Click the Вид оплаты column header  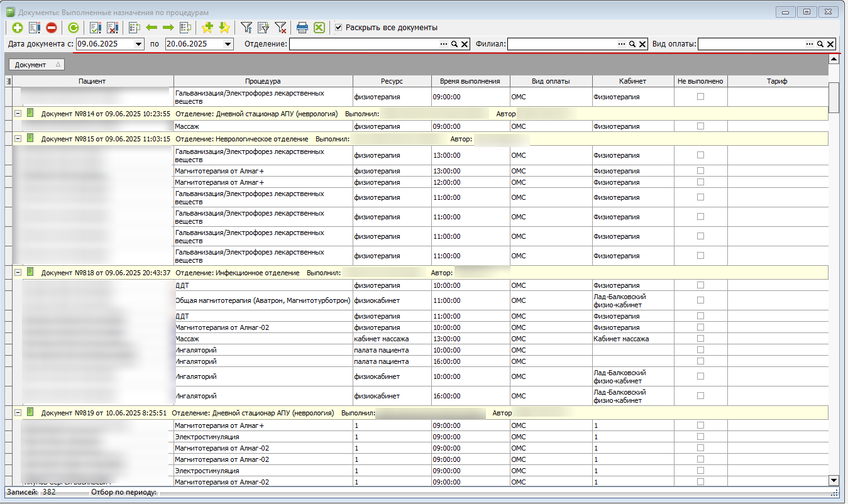pos(551,81)
